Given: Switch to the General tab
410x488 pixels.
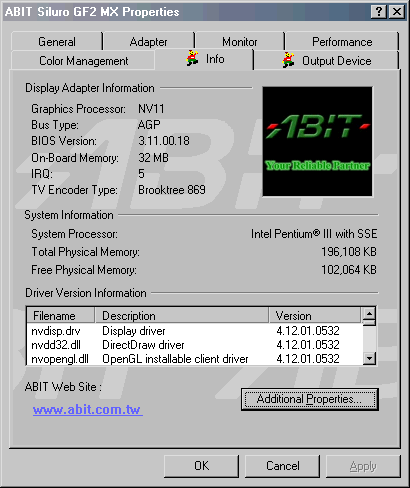Looking at the screenshot, I should [x=57, y=42].
